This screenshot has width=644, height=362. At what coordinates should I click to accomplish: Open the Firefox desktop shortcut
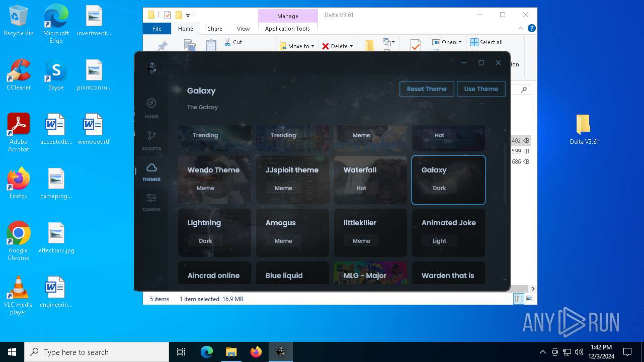(x=19, y=184)
